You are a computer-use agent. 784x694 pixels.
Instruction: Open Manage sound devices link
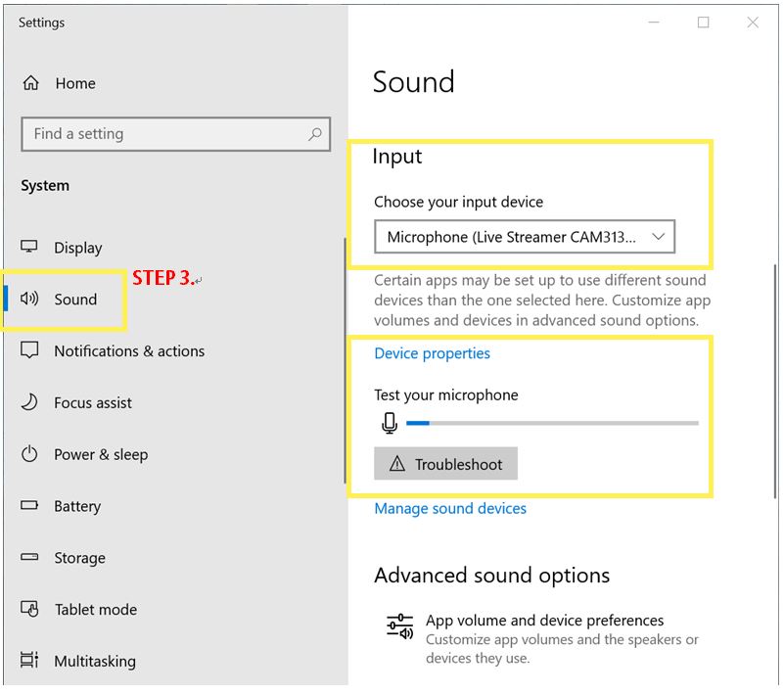point(450,508)
